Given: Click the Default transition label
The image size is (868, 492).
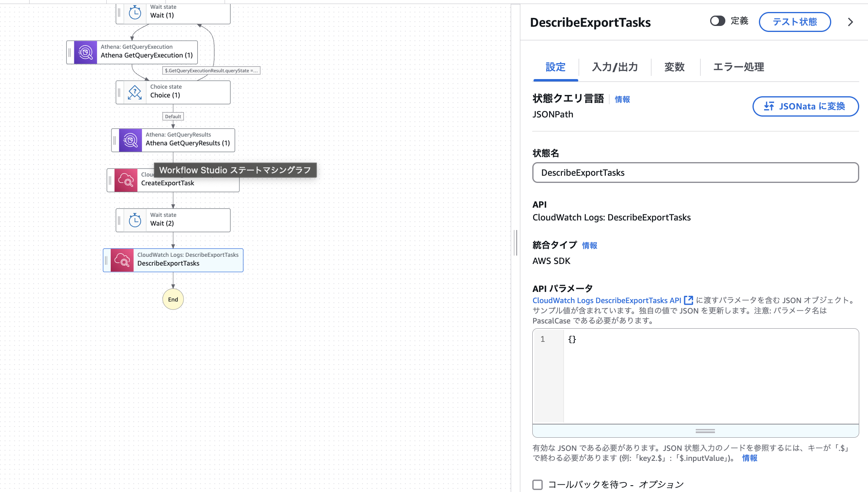Looking at the screenshot, I should 173,117.
